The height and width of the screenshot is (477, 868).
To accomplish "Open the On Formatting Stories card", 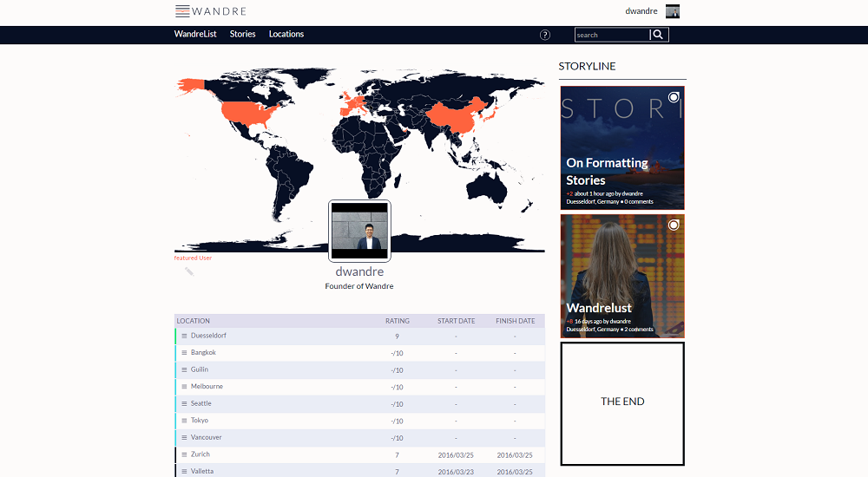I will tap(622, 147).
